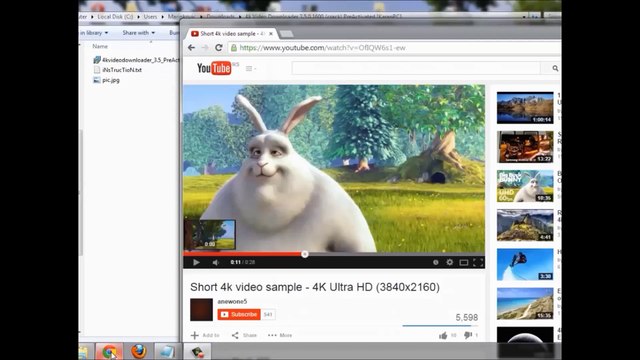Open the 13:22 suggested video thumbnail
Viewport: 640px width, 360px height.
coord(525,147)
